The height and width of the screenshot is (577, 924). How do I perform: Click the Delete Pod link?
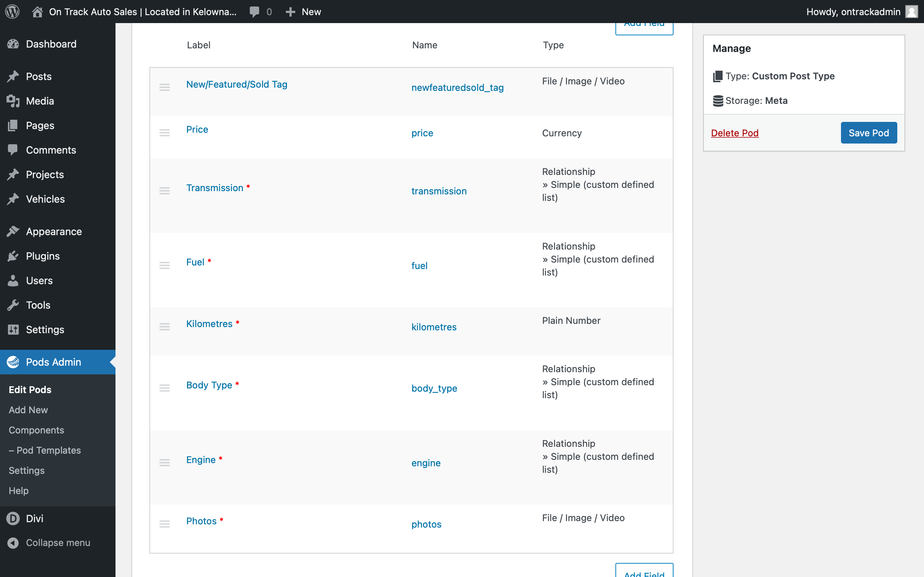coord(735,132)
